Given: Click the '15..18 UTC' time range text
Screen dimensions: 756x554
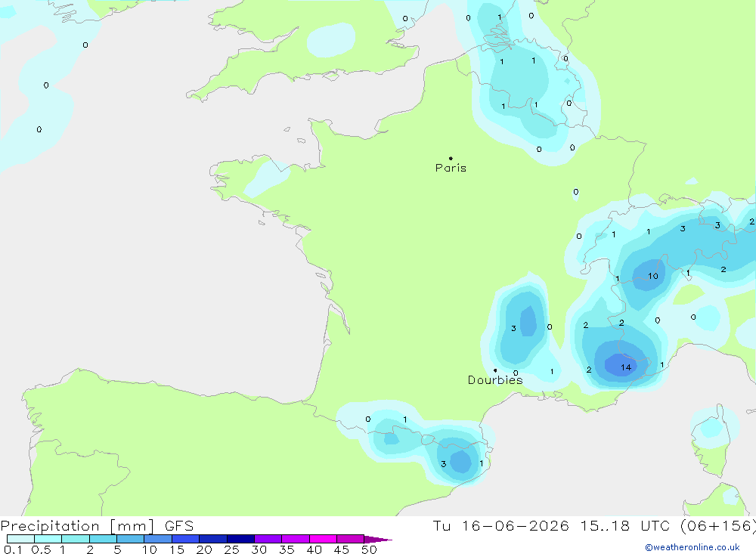Looking at the screenshot, I should click(x=625, y=525).
